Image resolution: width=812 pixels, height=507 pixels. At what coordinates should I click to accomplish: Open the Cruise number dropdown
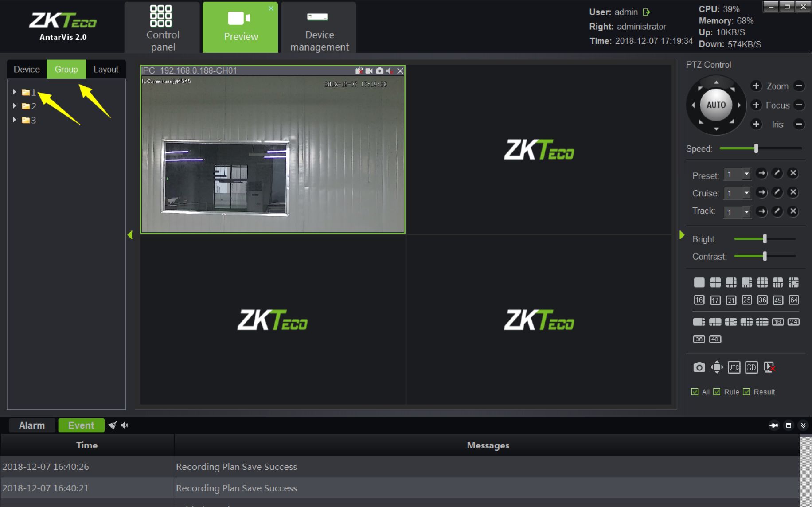tap(746, 193)
